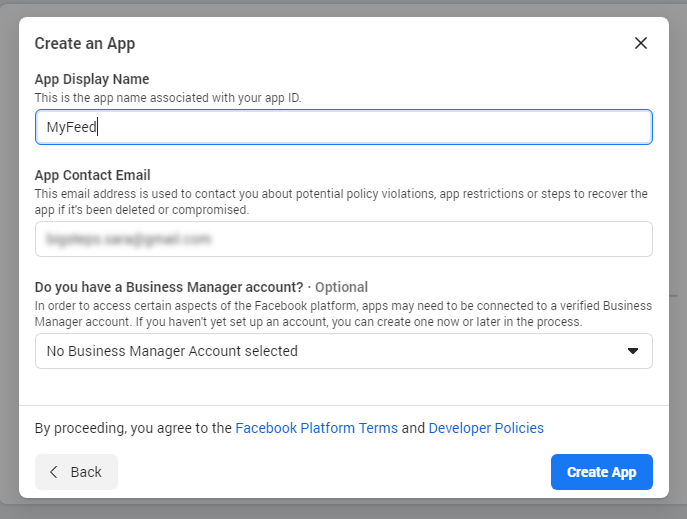Screen dimensions: 687x519
Task: Click the left chevron icon on Back
Action: click(54, 472)
